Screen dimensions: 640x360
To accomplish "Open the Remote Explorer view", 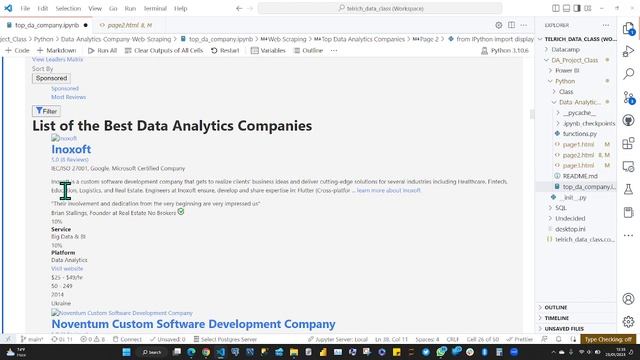I will (x=629, y=167).
